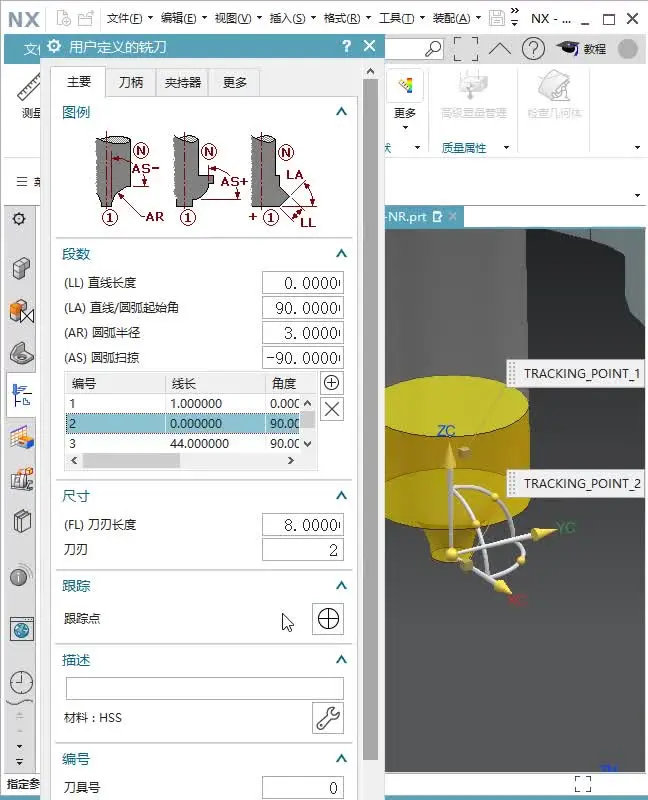
Task: Switch to the 刀柄 tab
Action: (131, 82)
